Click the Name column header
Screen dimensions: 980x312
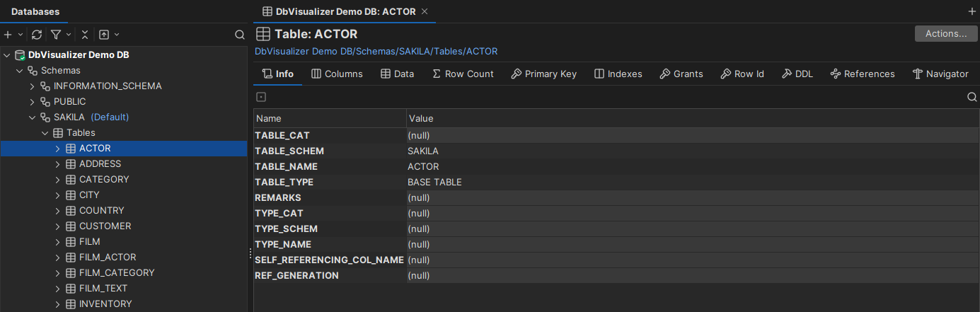coord(330,118)
